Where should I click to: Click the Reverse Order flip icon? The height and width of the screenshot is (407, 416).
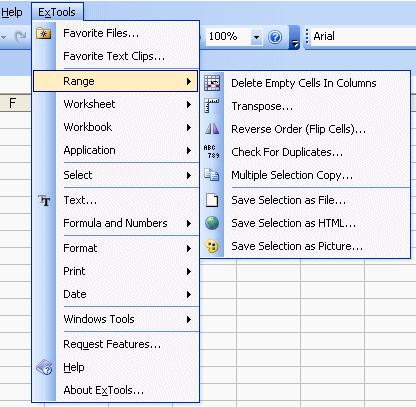[x=212, y=129]
